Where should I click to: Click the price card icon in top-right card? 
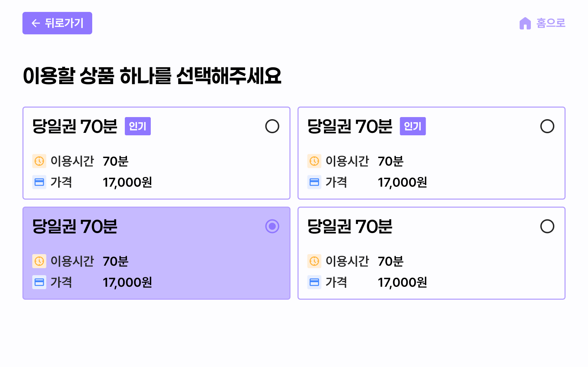[x=314, y=182]
